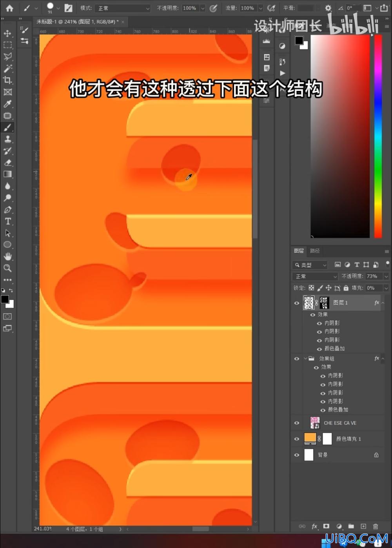The width and height of the screenshot is (392, 548).
Task: Hide the 效果组 group layer
Action: (297, 358)
